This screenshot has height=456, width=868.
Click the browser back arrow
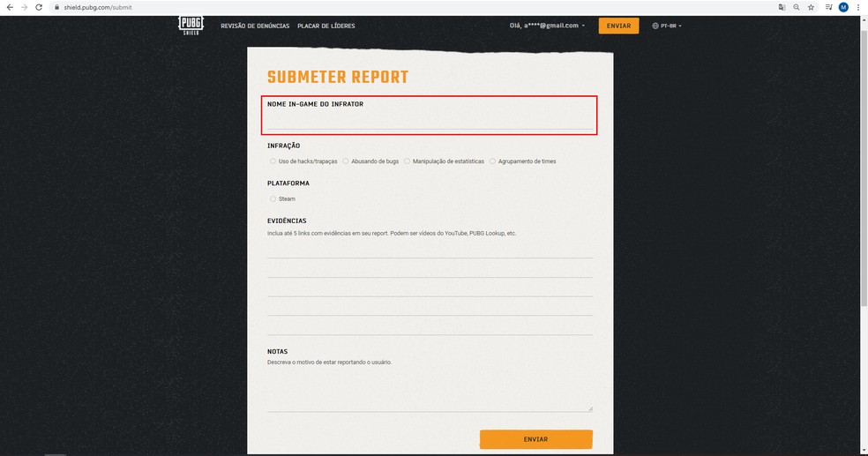click(x=9, y=7)
